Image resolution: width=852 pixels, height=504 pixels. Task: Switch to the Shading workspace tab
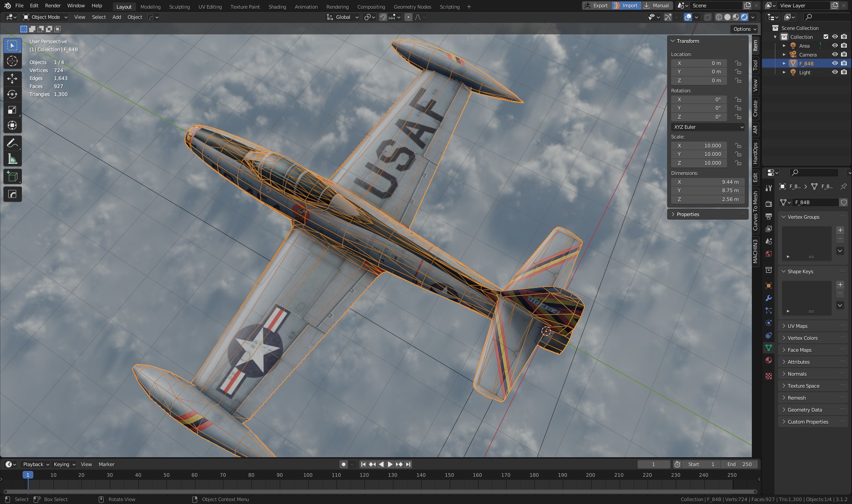click(x=277, y=7)
